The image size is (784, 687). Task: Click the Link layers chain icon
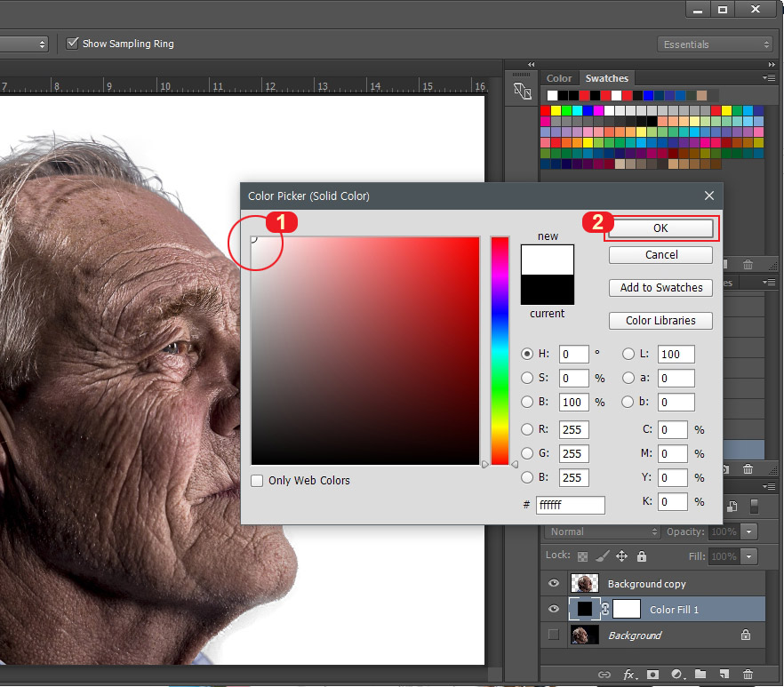[604, 675]
